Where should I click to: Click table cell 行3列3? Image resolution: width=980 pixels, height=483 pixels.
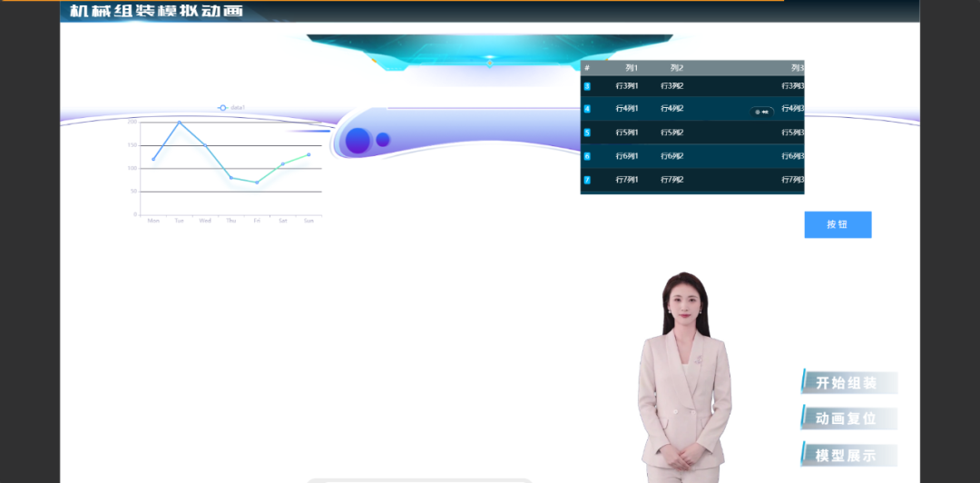[793, 85]
